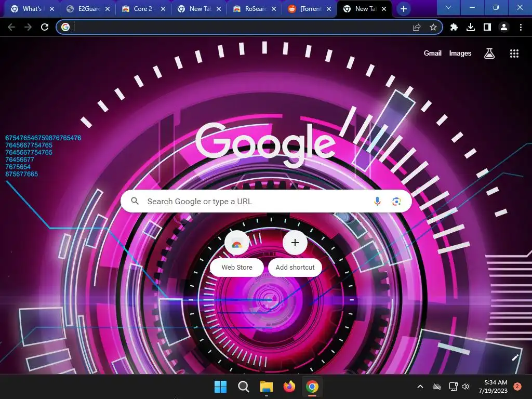Show hidden system tray icons
The height and width of the screenshot is (399, 532).
point(420,387)
